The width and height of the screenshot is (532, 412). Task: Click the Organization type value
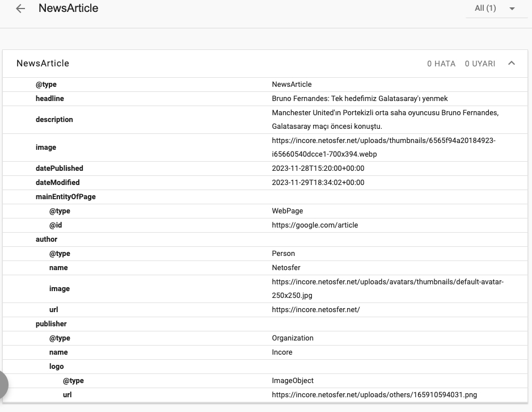tap(293, 338)
